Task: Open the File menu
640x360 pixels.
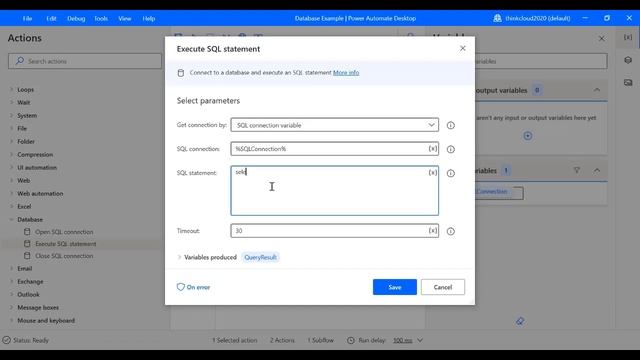Action: pos(27,18)
